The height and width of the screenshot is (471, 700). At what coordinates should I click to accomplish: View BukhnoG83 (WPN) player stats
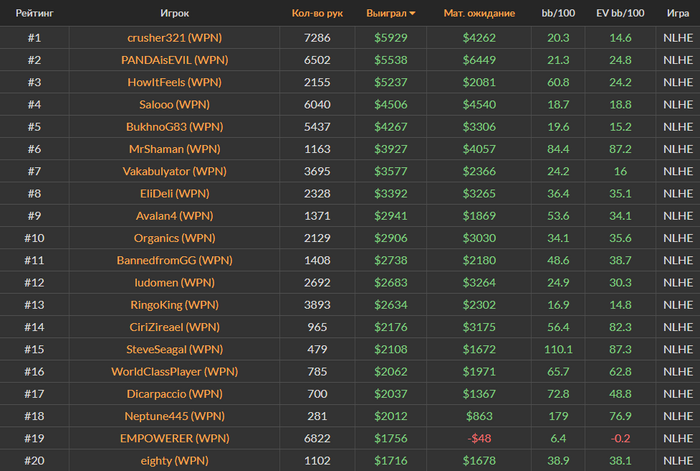click(x=175, y=127)
